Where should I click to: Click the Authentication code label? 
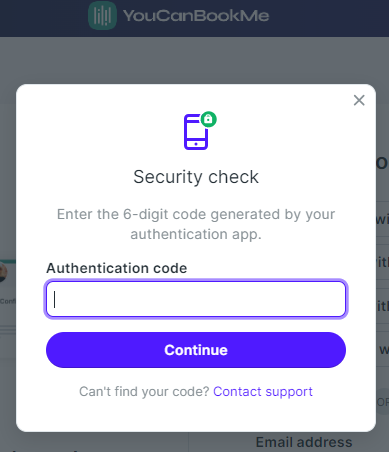[x=117, y=268]
